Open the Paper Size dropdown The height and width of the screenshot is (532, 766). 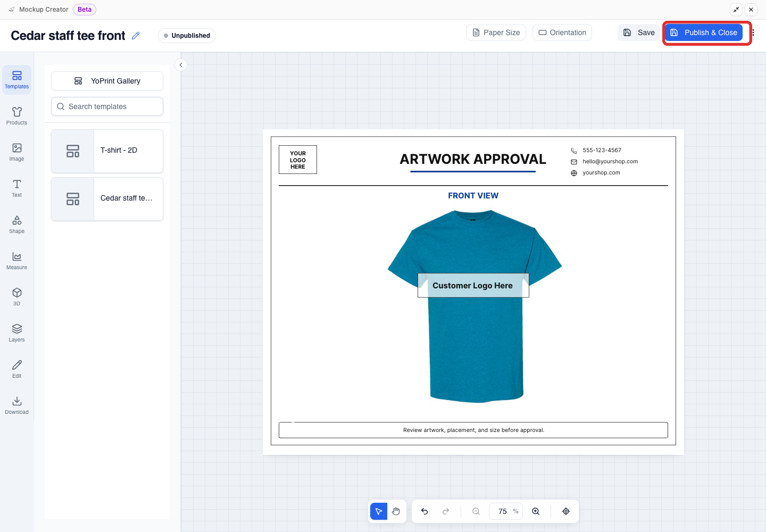coord(496,32)
